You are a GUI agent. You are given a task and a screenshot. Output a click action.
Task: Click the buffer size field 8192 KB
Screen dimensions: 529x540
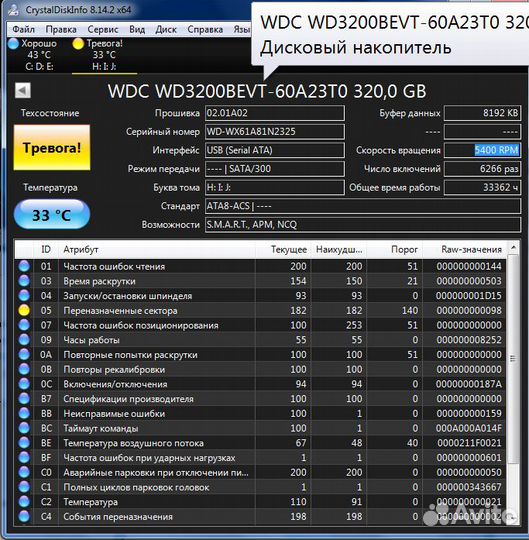[x=482, y=113]
